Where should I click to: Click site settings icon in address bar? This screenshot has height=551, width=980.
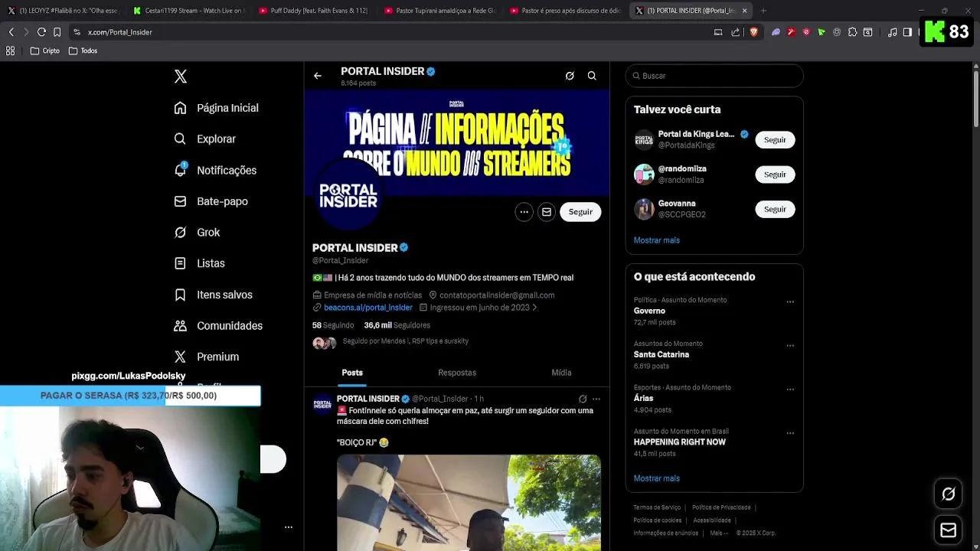(77, 32)
